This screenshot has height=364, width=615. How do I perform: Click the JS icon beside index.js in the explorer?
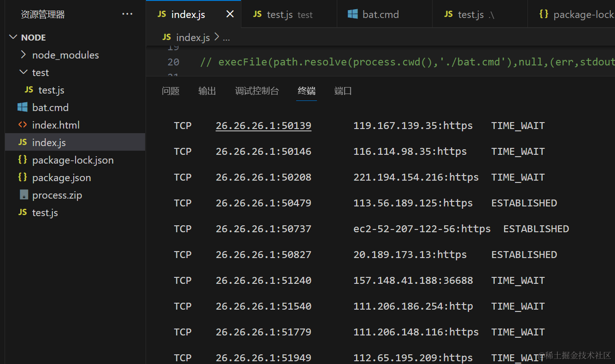(23, 142)
